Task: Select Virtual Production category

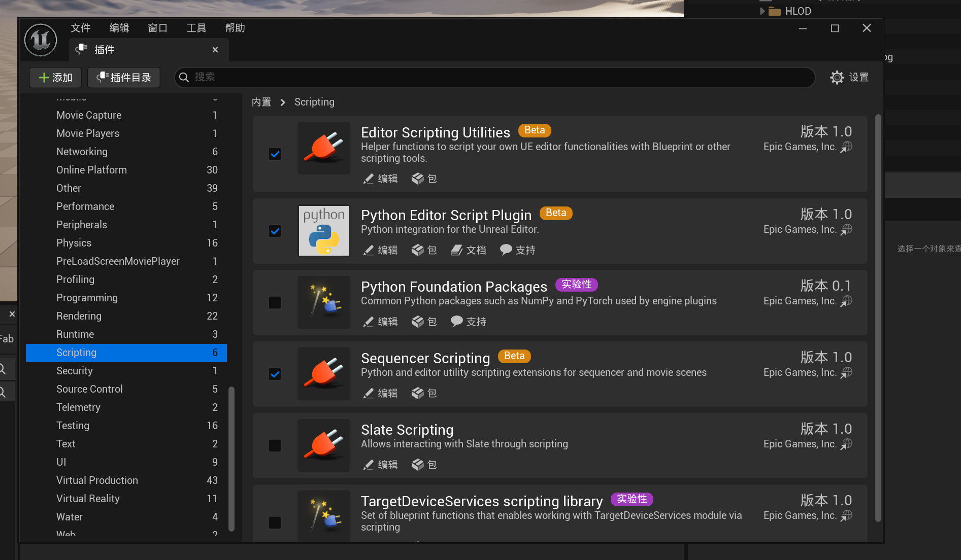Action: [x=126, y=480]
